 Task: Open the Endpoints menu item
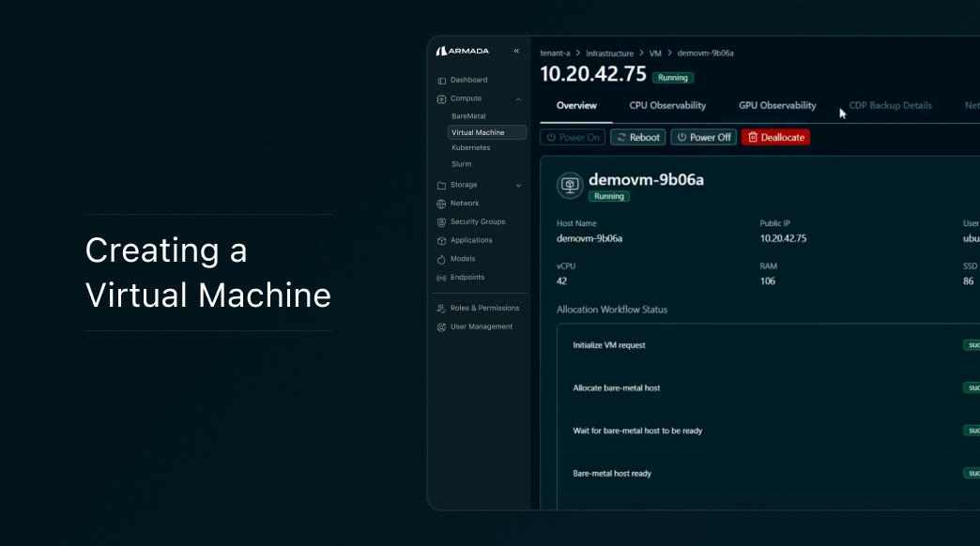(x=467, y=278)
